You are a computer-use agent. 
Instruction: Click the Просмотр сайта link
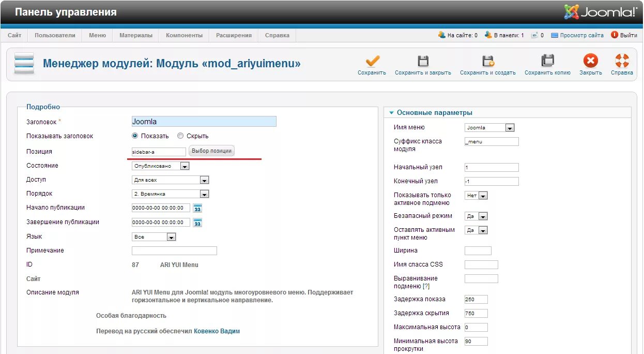(x=582, y=35)
